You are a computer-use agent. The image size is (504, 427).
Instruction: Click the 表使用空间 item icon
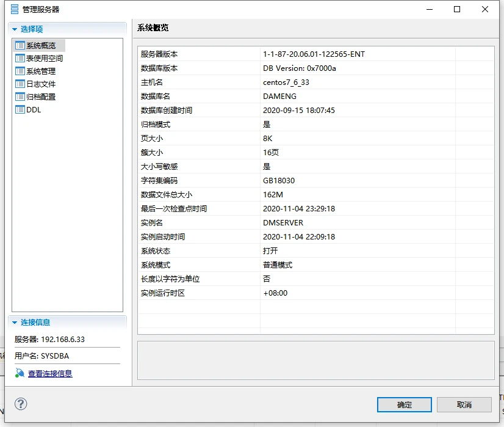19,58
